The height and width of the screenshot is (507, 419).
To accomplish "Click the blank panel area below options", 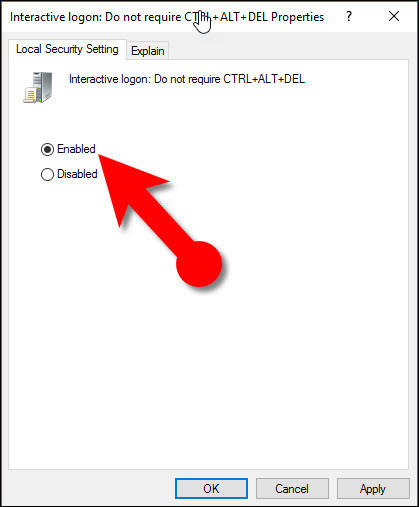I will (x=208, y=367).
